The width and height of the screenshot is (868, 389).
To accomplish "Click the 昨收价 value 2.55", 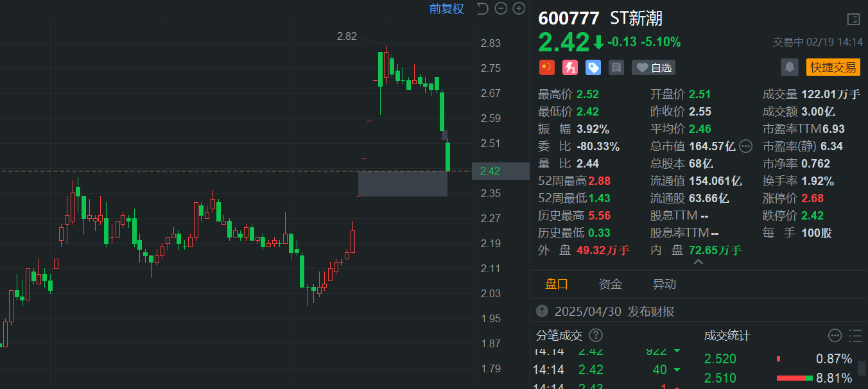I will (700, 112).
